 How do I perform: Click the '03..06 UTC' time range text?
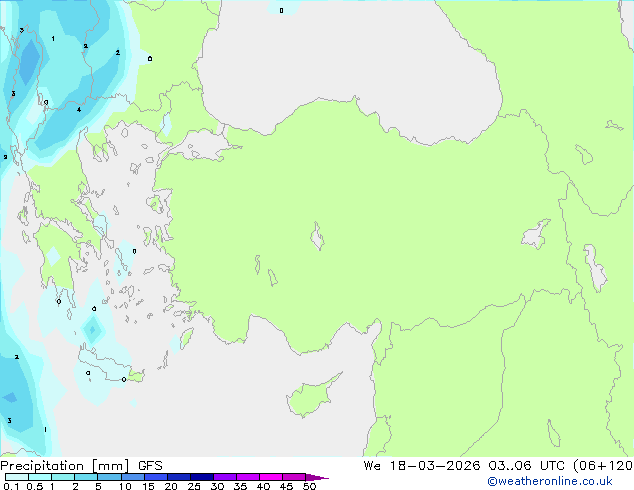pos(527,466)
